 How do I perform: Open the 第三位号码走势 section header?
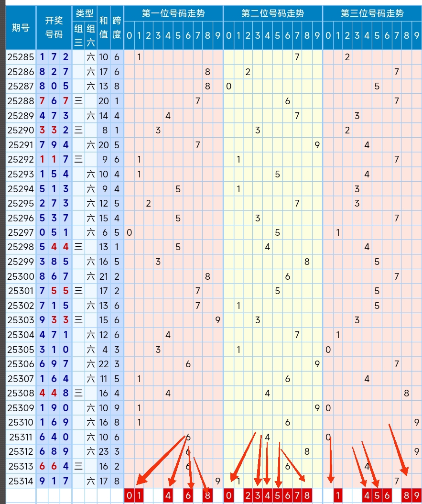pyautogui.click(x=372, y=13)
